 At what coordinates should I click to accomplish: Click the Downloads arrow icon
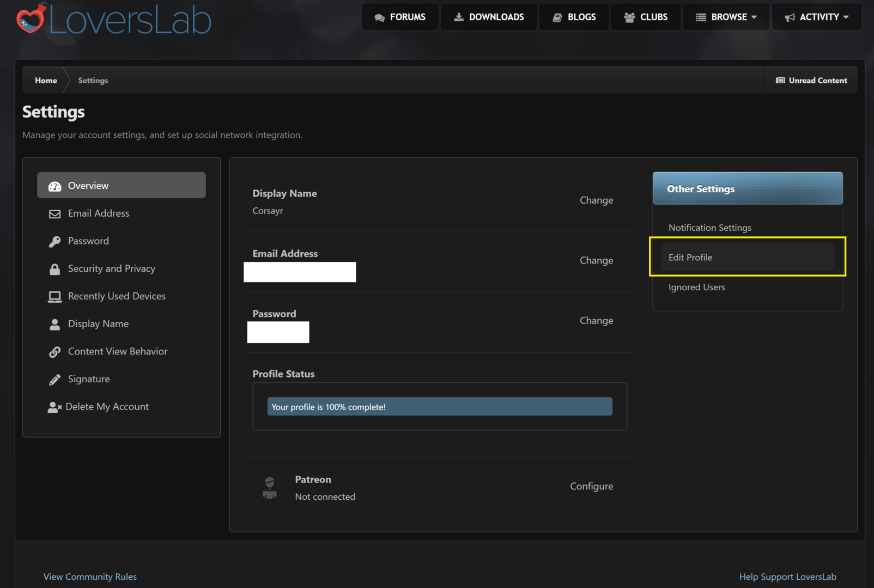459,17
